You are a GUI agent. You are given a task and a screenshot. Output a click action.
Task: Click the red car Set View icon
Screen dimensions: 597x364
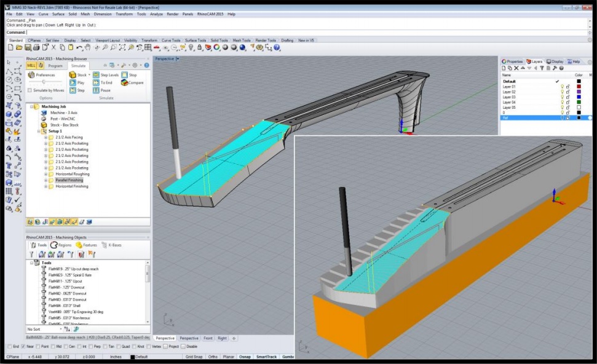tap(157, 47)
